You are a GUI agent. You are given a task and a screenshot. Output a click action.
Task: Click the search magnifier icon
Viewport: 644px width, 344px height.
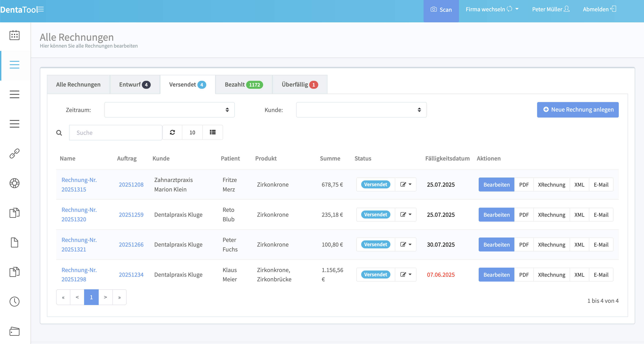coord(59,133)
